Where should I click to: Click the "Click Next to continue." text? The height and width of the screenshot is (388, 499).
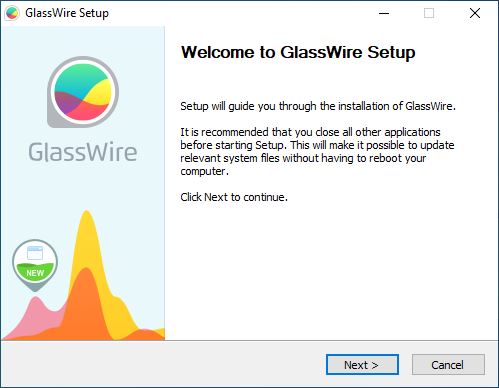pos(234,197)
